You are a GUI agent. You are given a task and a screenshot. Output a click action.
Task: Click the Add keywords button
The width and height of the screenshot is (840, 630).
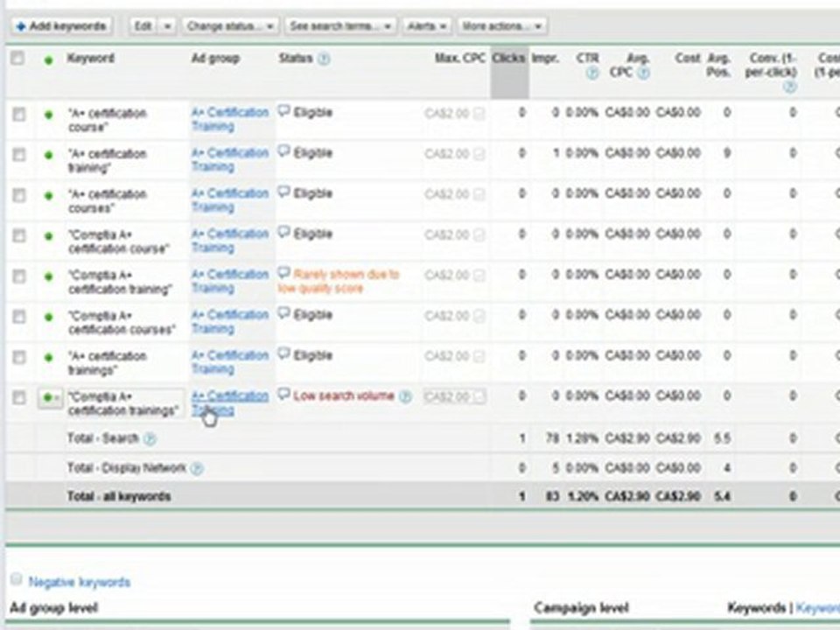(62, 25)
